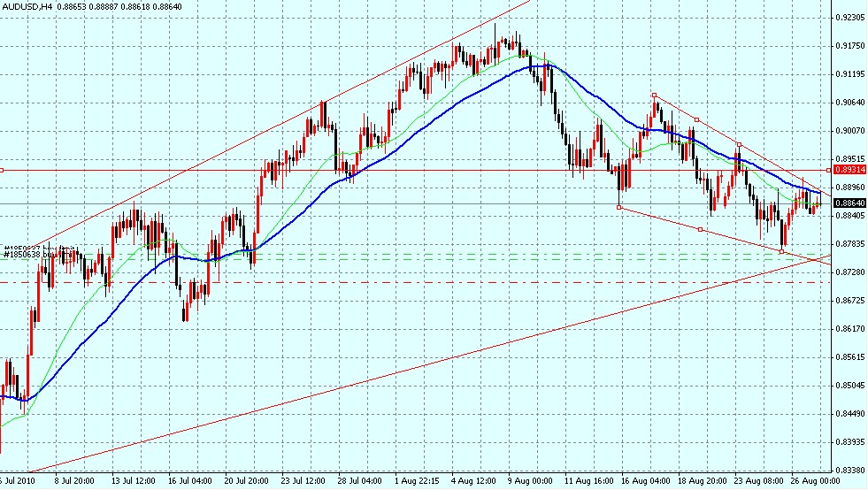Click the 23 Jul 12:00 time axis label
This screenshot has height=490, width=868.
(x=303, y=481)
